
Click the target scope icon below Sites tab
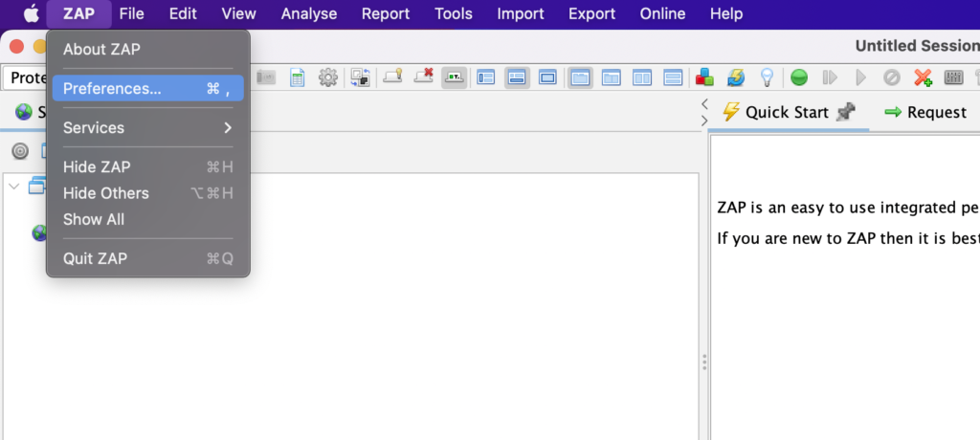tap(21, 150)
